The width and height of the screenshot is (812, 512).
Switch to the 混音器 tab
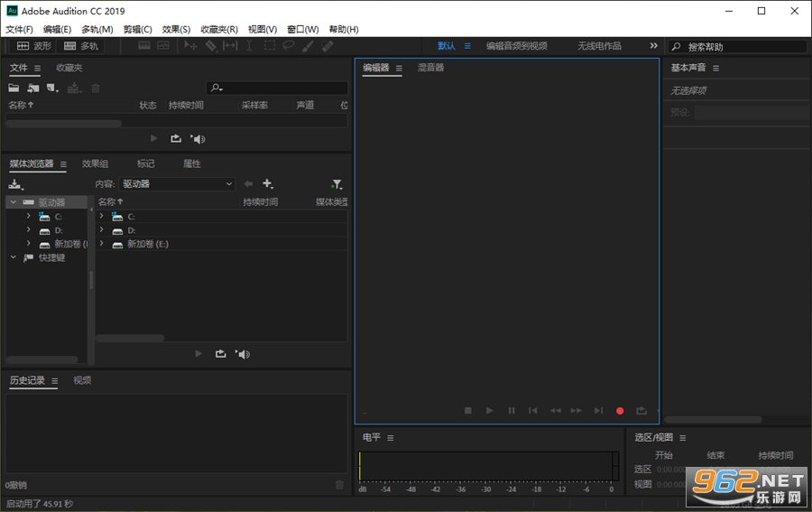point(430,68)
